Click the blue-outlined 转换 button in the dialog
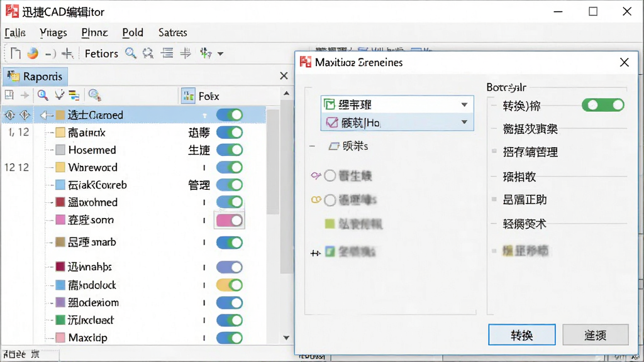Screen dimensions: 644x362 point(521,335)
